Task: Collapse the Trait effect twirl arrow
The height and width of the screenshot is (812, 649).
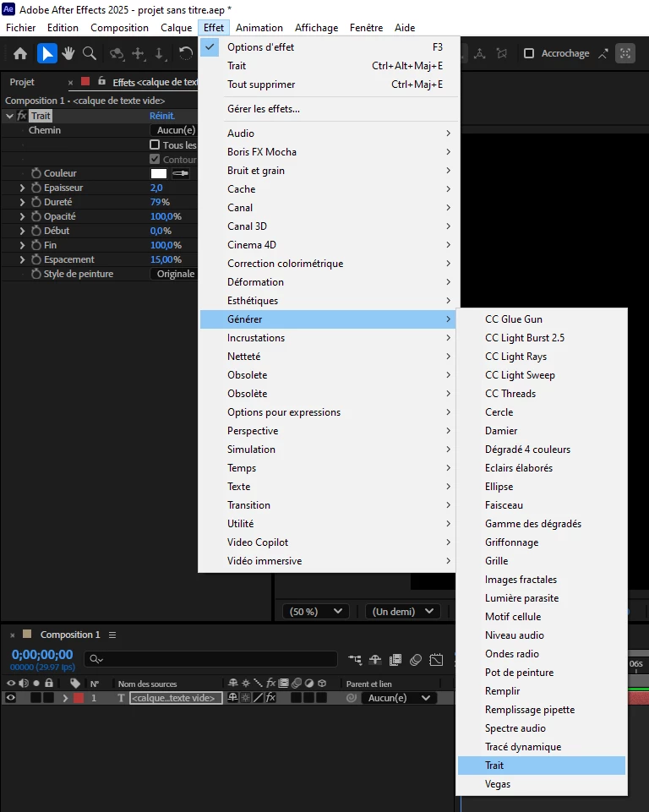Action: [x=9, y=116]
